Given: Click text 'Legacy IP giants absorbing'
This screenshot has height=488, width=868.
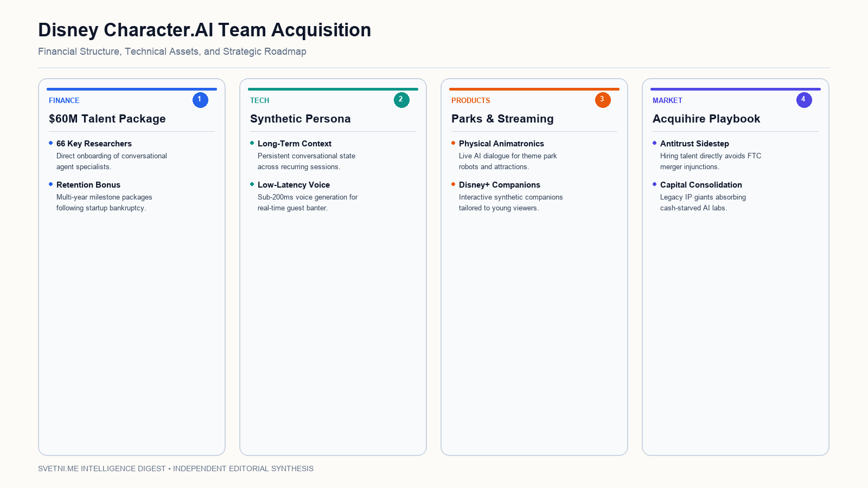Looking at the screenshot, I should click(703, 197).
